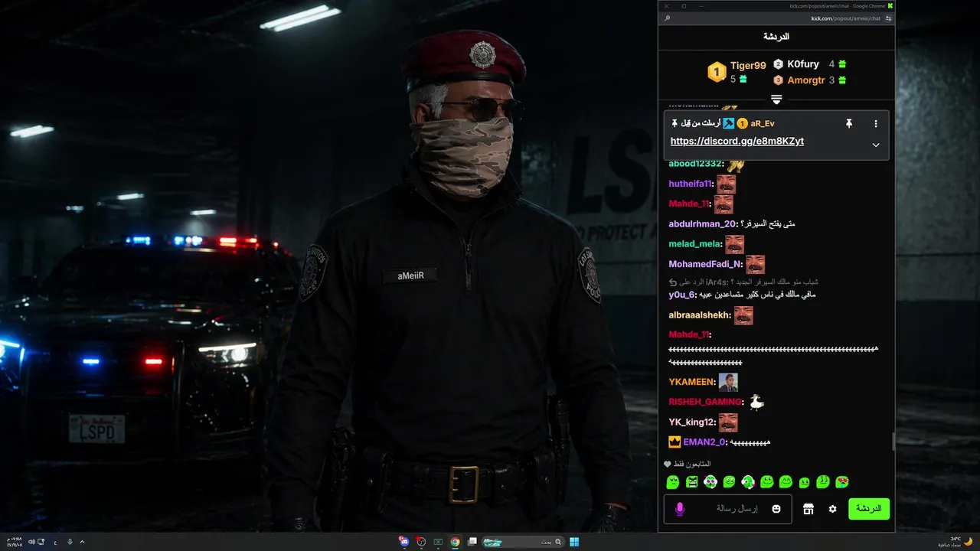Collapse the gift leaderboard arrow
Screen dimensions: 980x551
click(x=776, y=100)
